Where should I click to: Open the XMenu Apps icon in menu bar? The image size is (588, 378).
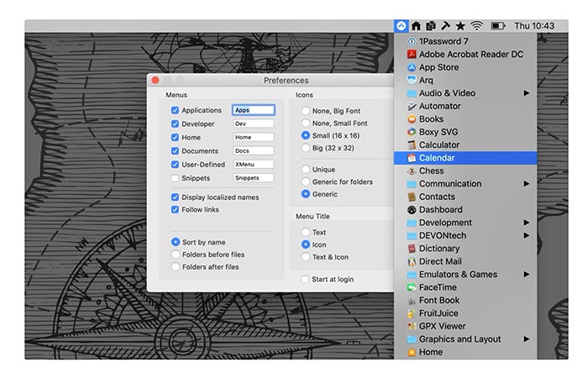401,26
